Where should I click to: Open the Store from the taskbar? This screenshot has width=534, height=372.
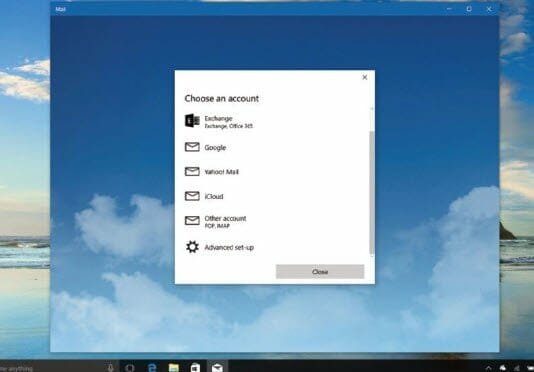coord(195,368)
